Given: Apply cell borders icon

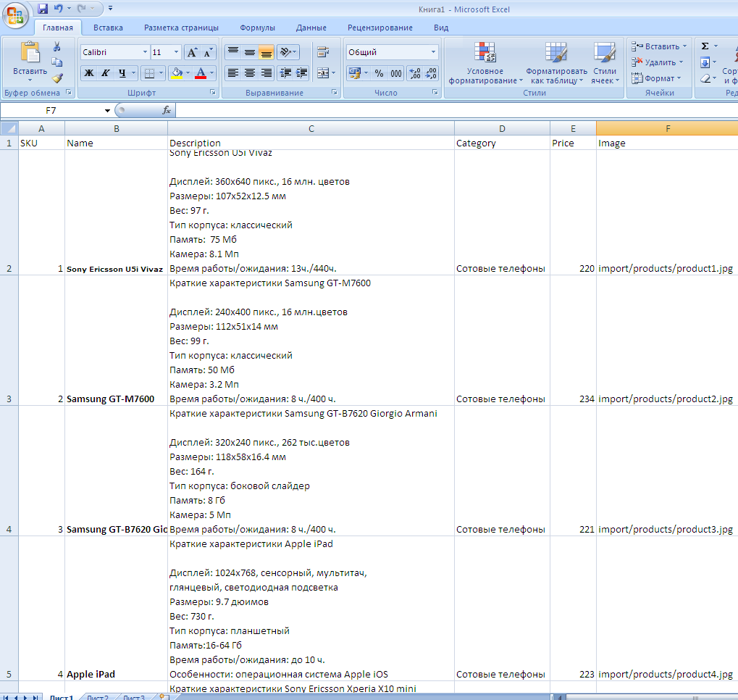Looking at the screenshot, I should (x=149, y=73).
